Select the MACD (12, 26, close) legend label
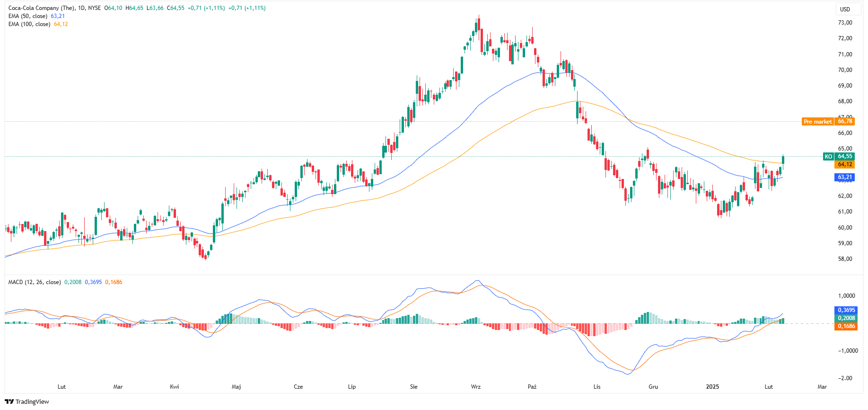Viewport: 868px width, 410px height. pyautogui.click(x=35, y=282)
